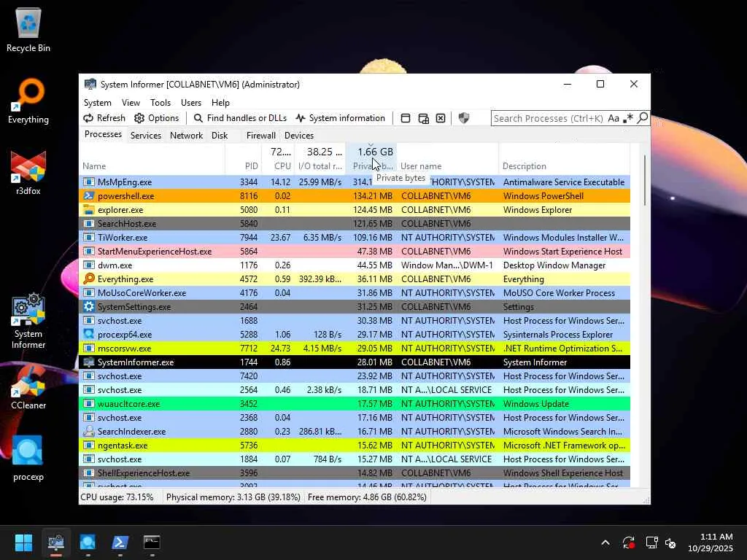This screenshot has width=747, height=560.
Task: Click CPU usage status bar entry
Action: pyautogui.click(x=117, y=497)
